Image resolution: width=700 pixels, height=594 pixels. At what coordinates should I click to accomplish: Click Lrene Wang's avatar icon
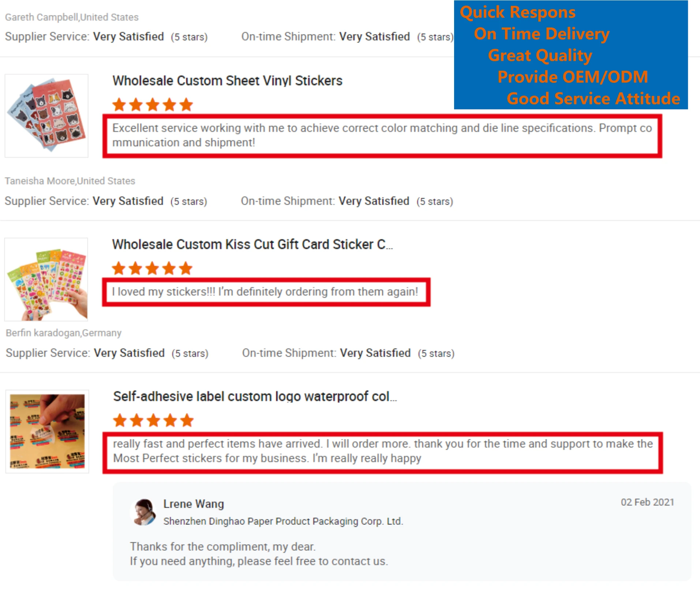[x=143, y=512]
